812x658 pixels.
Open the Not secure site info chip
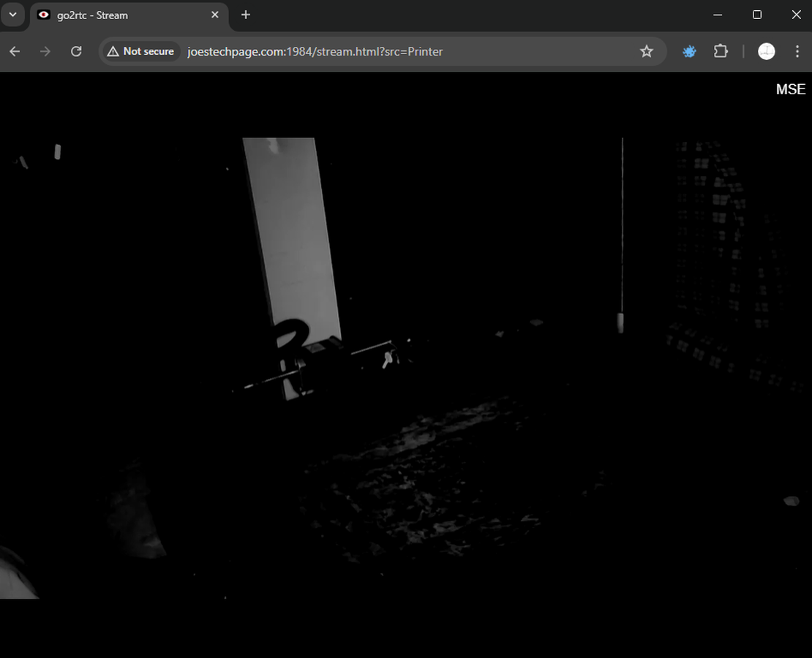tap(140, 51)
